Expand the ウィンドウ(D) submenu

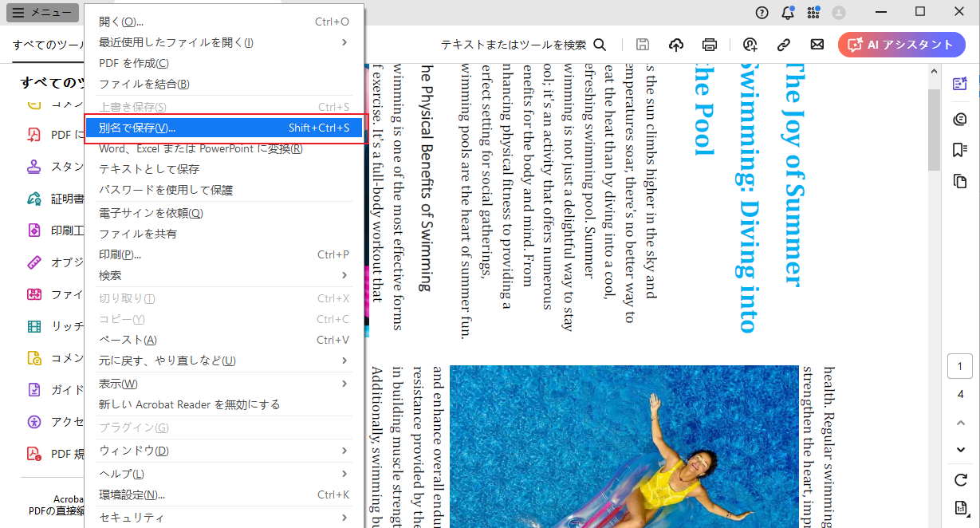pos(224,451)
